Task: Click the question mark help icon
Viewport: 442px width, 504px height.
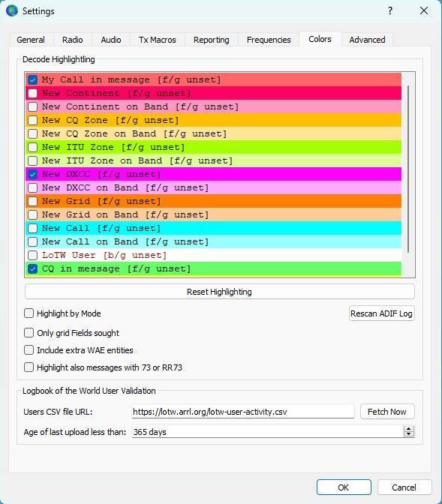Action: [x=390, y=11]
